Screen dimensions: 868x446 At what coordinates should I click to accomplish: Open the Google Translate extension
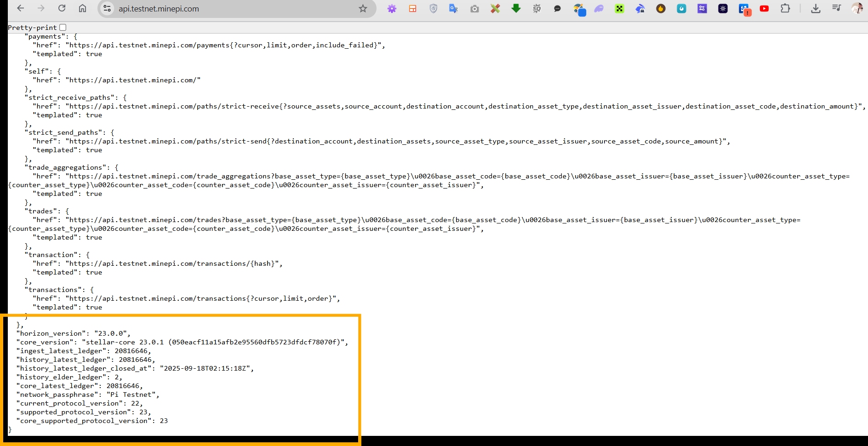(454, 8)
